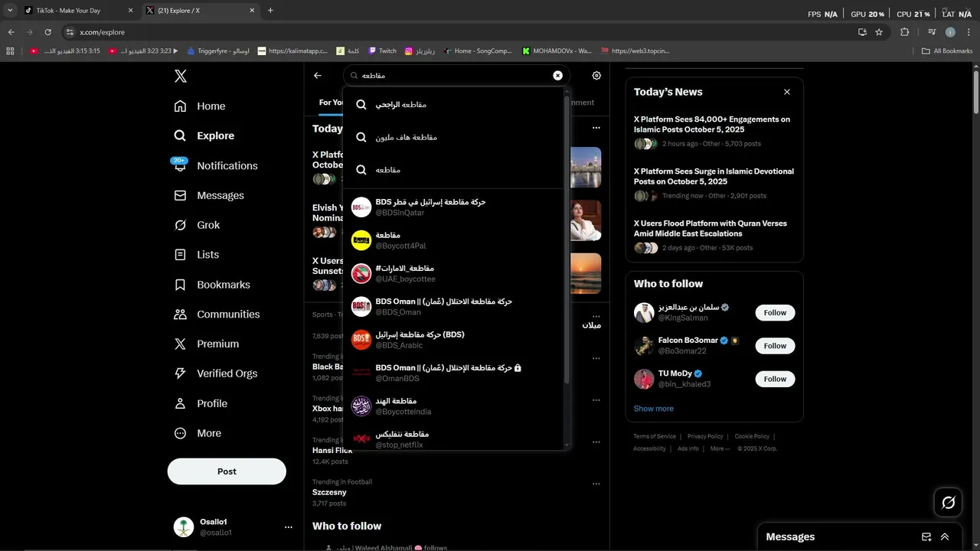The image size is (980, 551).
Task: Open @BDSinQatar account result
Action: click(453, 207)
